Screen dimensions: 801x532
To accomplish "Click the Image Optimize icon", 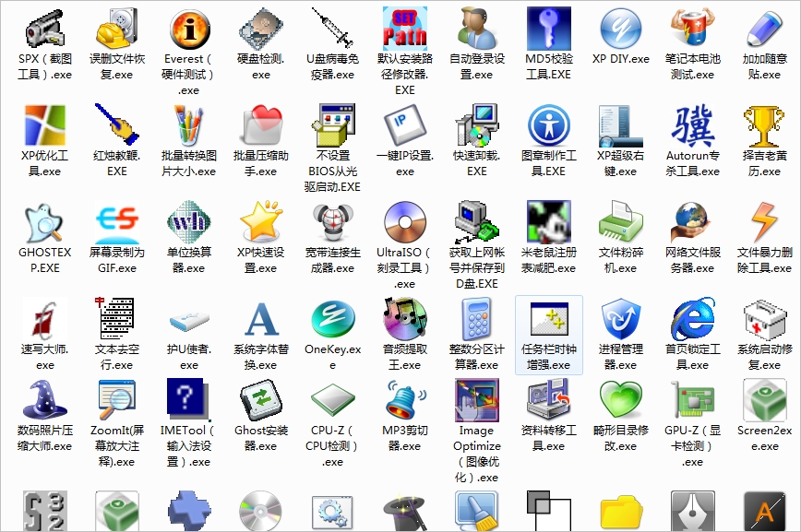I will click(x=476, y=399).
